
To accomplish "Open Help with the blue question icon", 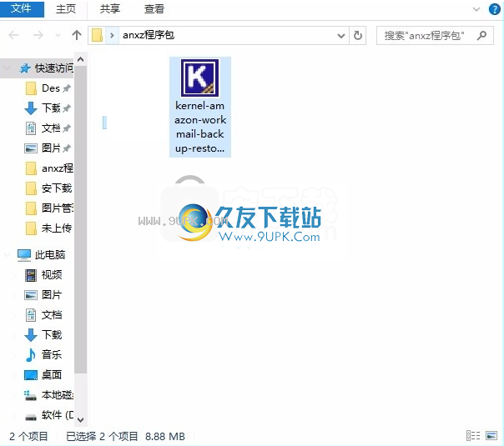I will [494, 9].
